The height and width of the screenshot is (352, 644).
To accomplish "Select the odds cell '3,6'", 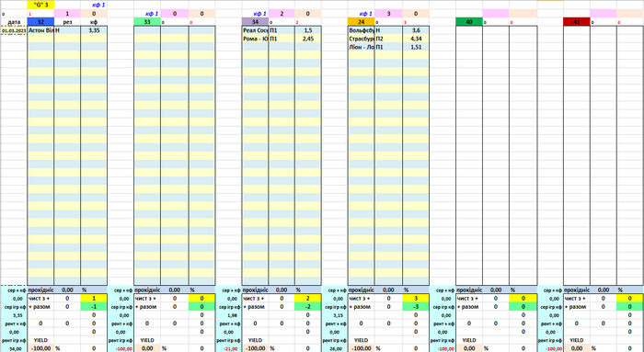I will (416, 30).
